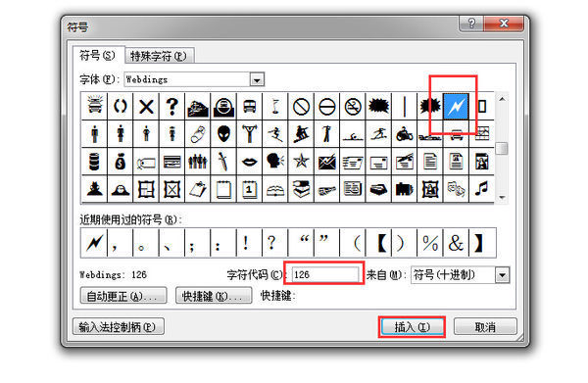Click the symbol grid scrollbar thumb
Screen dimensions: 588x383
(x=502, y=149)
